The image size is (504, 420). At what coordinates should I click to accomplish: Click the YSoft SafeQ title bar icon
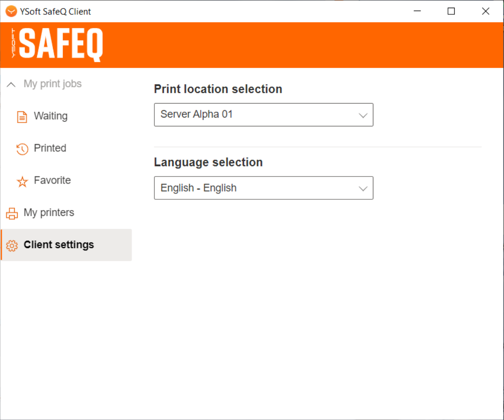11,11
